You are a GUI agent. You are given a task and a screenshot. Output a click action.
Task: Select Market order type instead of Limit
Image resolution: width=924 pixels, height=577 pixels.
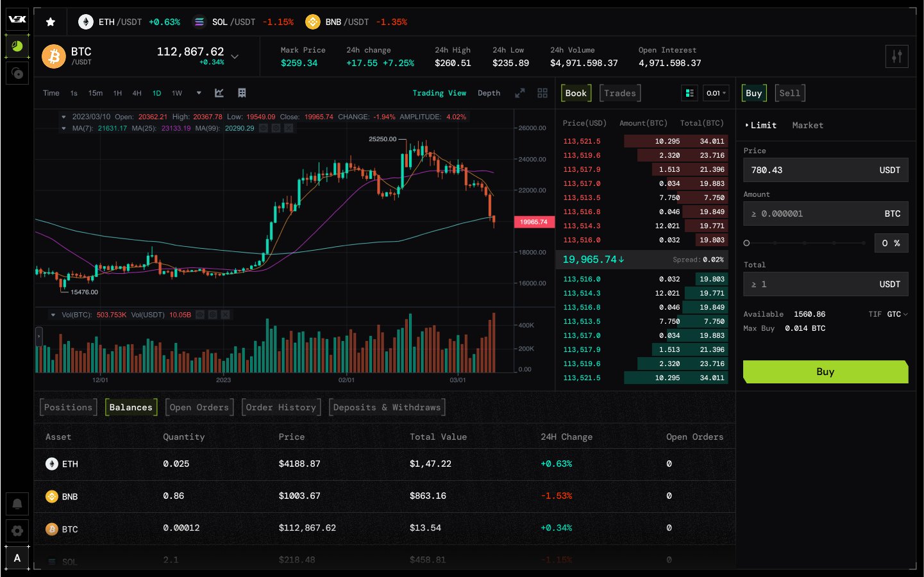807,125
